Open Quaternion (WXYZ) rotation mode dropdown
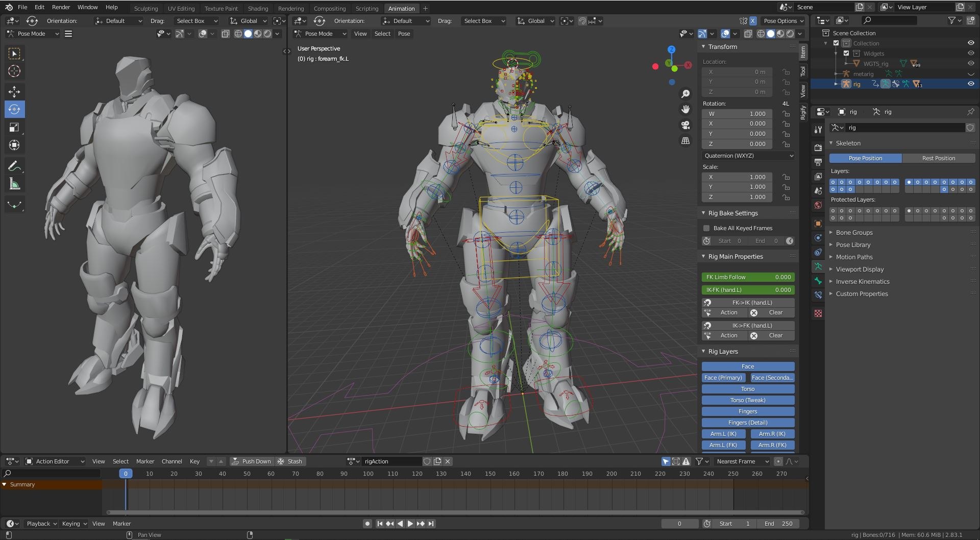The image size is (980, 540). tap(748, 156)
